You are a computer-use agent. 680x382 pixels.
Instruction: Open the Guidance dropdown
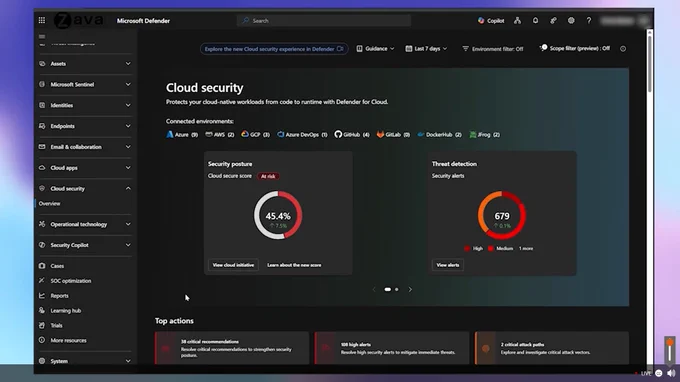(376, 49)
